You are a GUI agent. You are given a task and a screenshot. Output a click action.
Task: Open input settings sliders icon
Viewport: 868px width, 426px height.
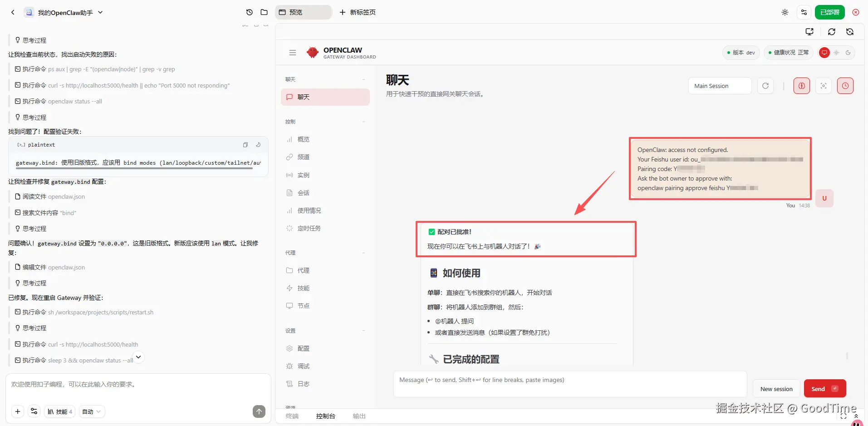(x=34, y=411)
